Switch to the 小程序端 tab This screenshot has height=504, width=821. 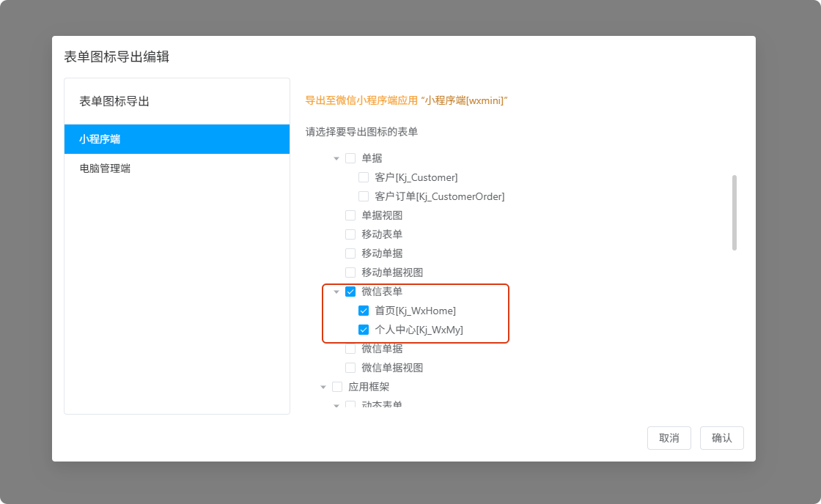tap(177, 139)
